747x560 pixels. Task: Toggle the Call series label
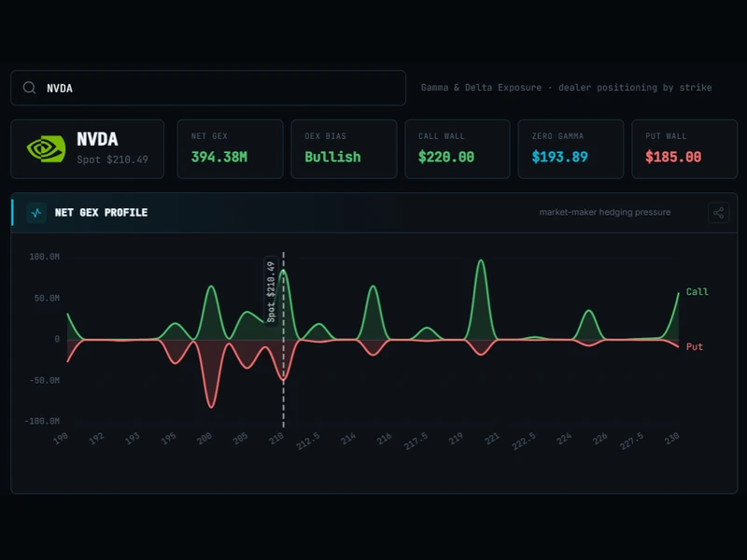(x=697, y=292)
